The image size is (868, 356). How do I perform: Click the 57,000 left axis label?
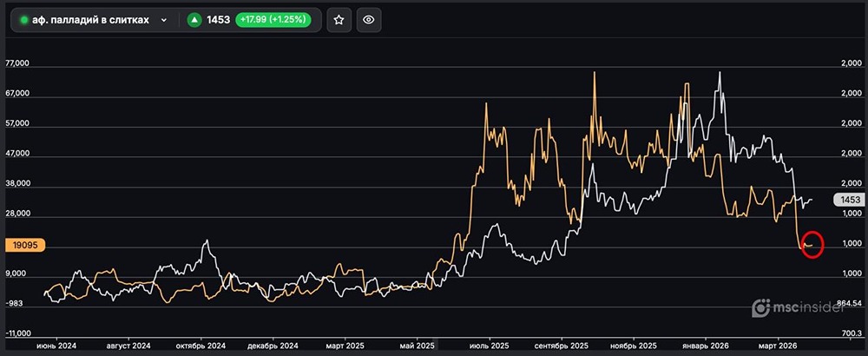pos(17,123)
